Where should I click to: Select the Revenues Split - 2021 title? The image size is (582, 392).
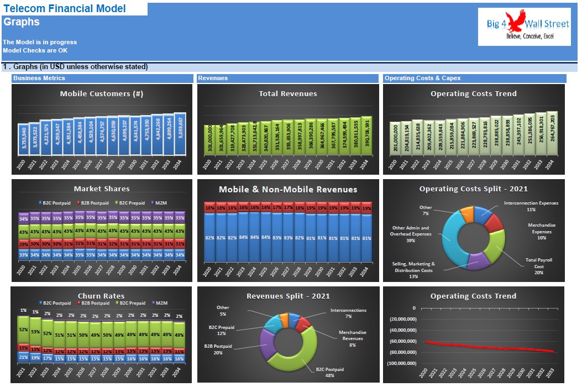(x=288, y=296)
